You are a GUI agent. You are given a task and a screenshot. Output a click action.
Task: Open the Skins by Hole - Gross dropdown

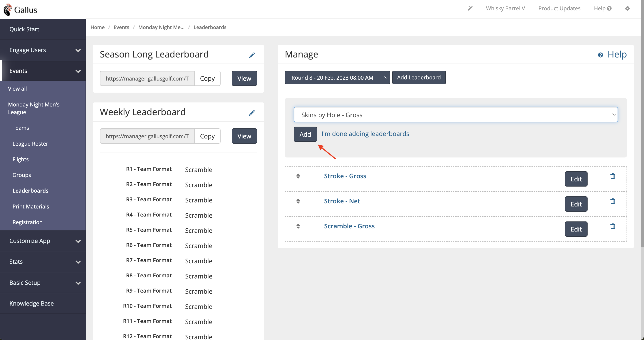[x=455, y=115]
